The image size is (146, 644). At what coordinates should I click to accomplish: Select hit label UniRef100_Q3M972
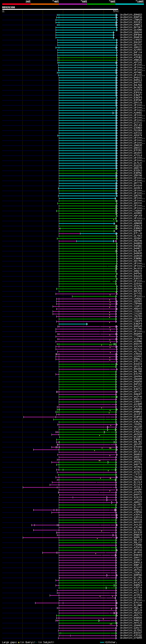tap(131, 402)
